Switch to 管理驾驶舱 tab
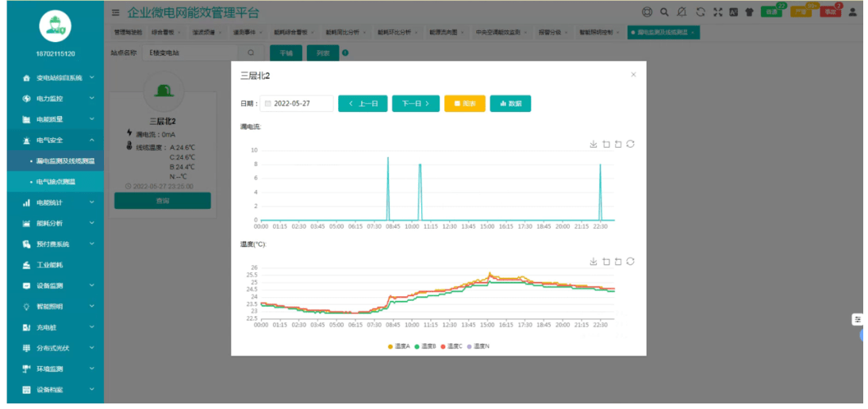Viewport: 868px width, 409px height. coord(128,33)
